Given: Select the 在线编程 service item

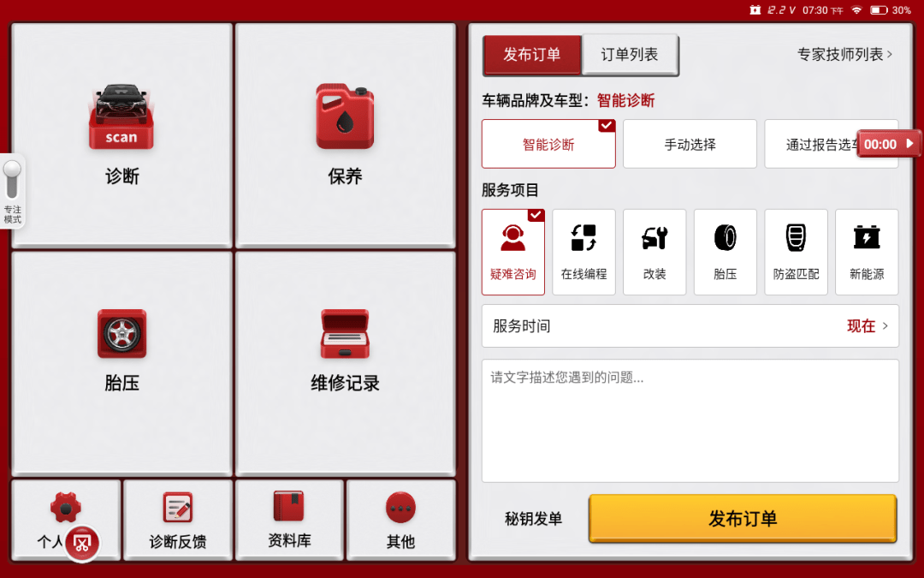Looking at the screenshot, I should pyautogui.click(x=583, y=252).
